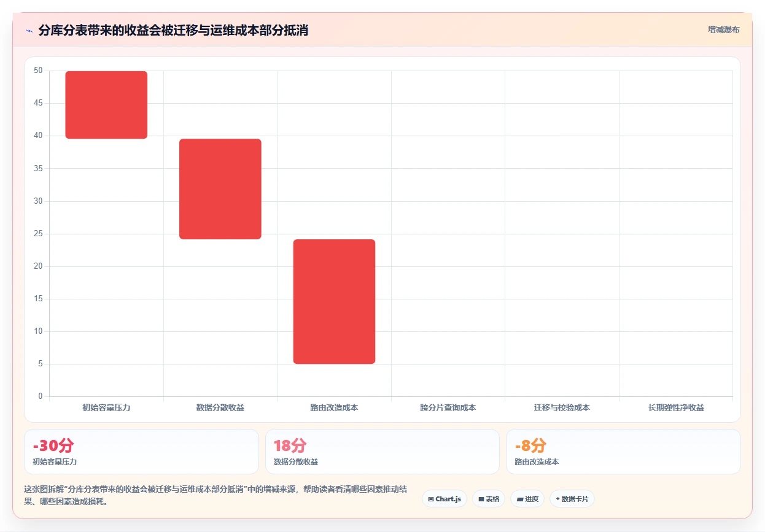
Task: Click the Chart.js tag chip
Action: [x=445, y=499]
